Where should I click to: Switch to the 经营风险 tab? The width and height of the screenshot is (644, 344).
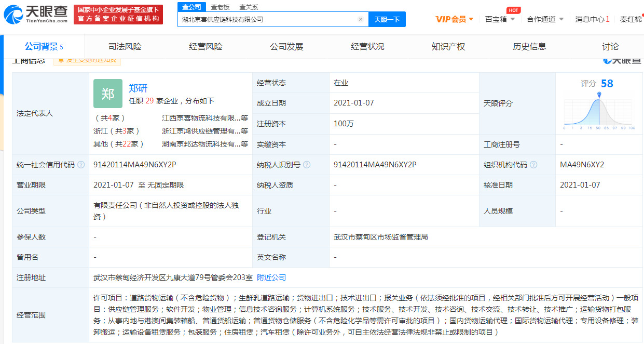point(205,47)
